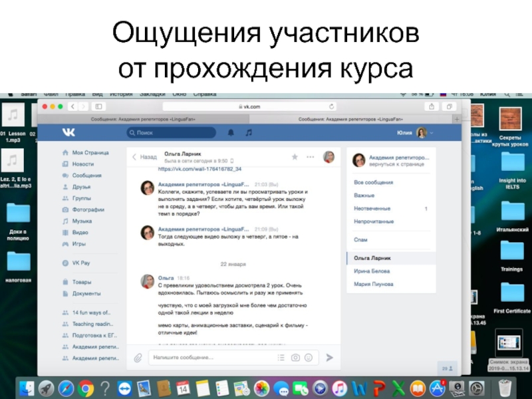Toggle the star to mark conversation important
Screen dimensions: 532x399
click(x=295, y=157)
